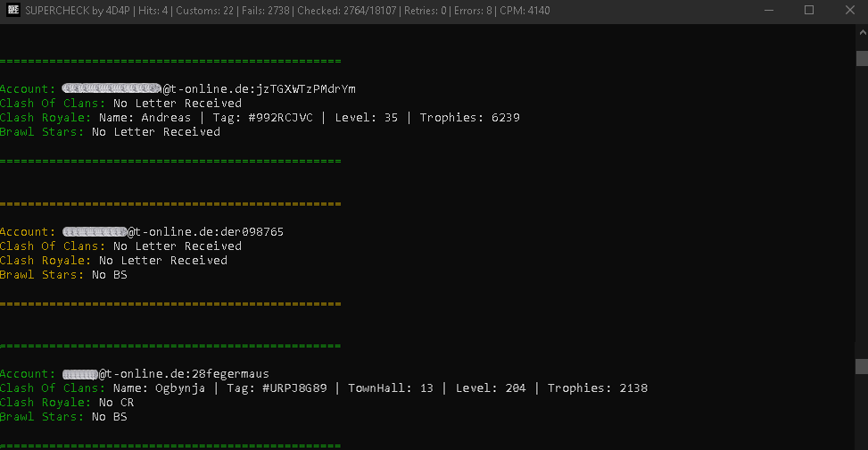
Task: Click the 'Retries: 0' title entry
Action: (x=426, y=11)
